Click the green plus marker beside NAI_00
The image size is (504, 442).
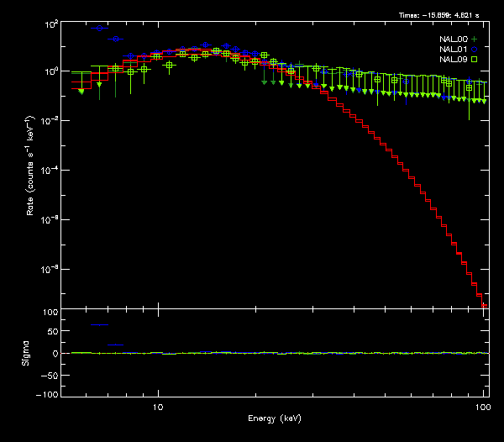tap(474, 39)
